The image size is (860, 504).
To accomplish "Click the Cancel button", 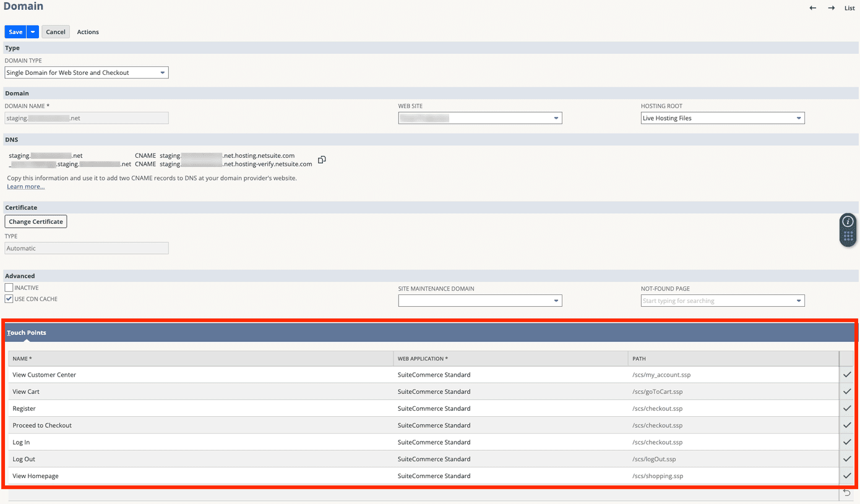I will [x=56, y=32].
